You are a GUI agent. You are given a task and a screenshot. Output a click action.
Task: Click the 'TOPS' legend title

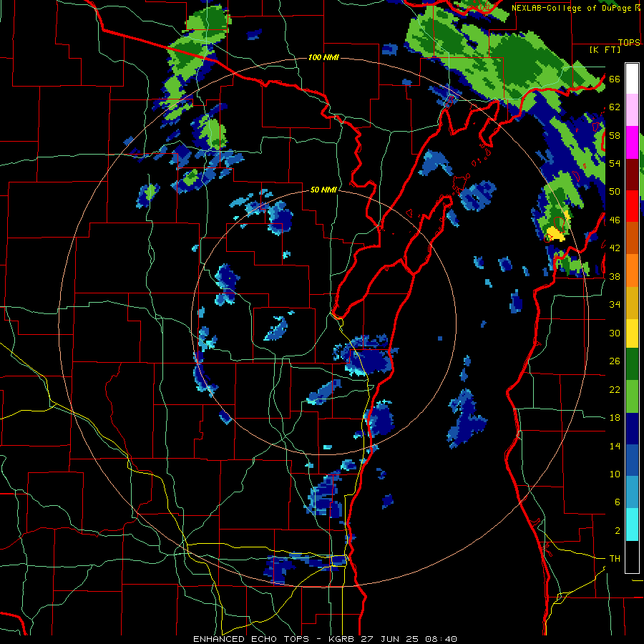click(629, 42)
